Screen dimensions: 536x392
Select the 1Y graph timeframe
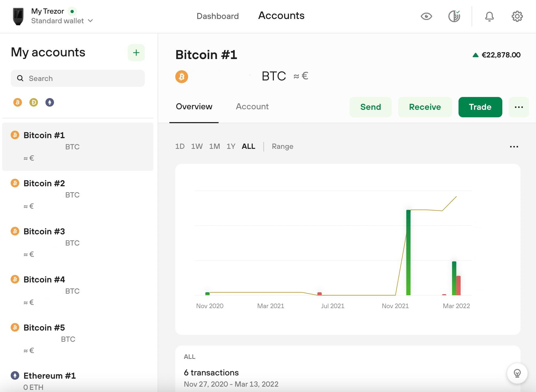click(231, 146)
